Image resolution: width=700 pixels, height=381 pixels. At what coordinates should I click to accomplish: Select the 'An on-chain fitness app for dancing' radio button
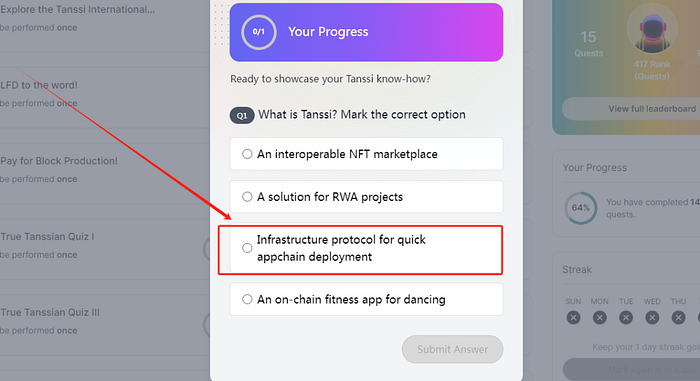coord(247,299)
